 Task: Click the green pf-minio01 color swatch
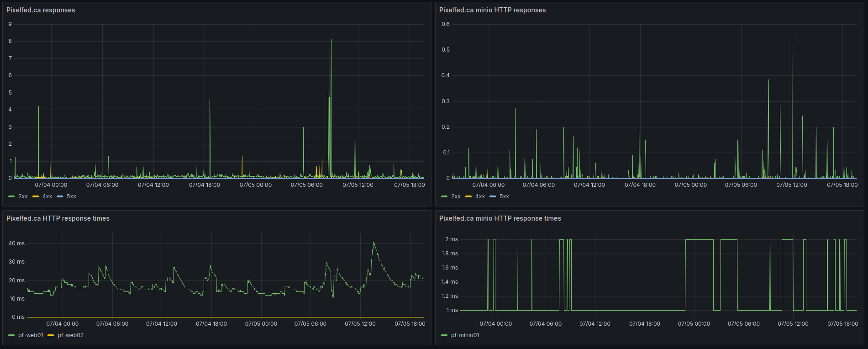click(444, 335)
